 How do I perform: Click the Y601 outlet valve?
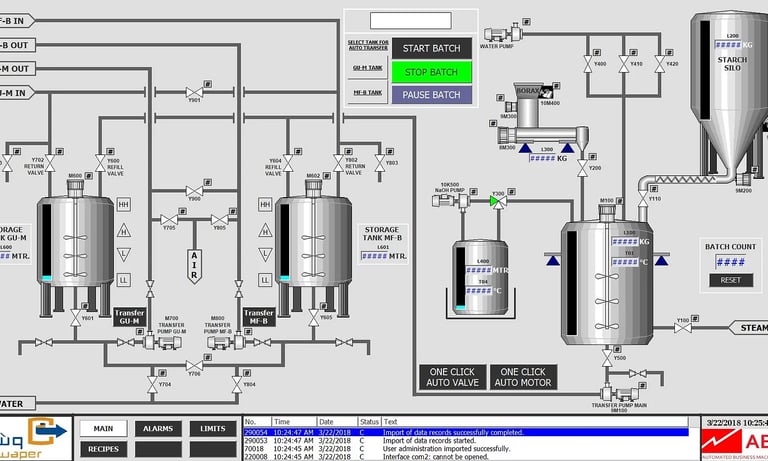[75, 317]
